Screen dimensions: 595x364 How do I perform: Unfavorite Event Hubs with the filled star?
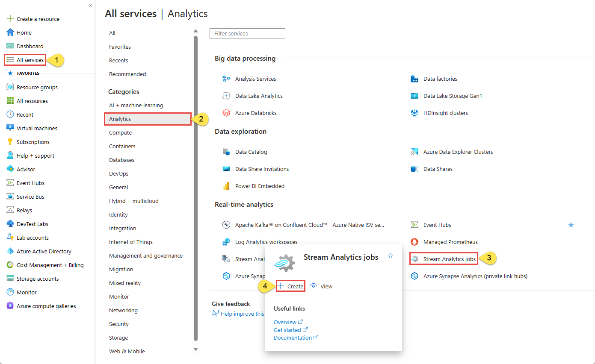click(x=571, y=225)
